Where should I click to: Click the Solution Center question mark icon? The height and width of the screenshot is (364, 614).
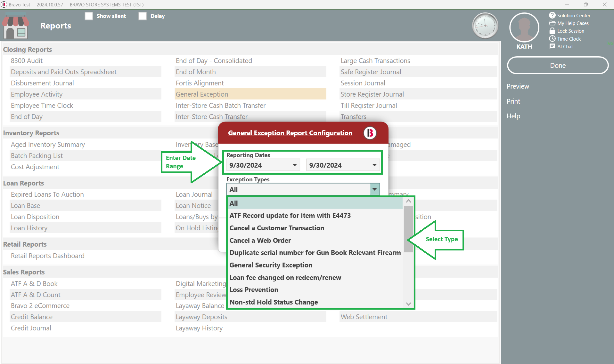coord(552,15)
